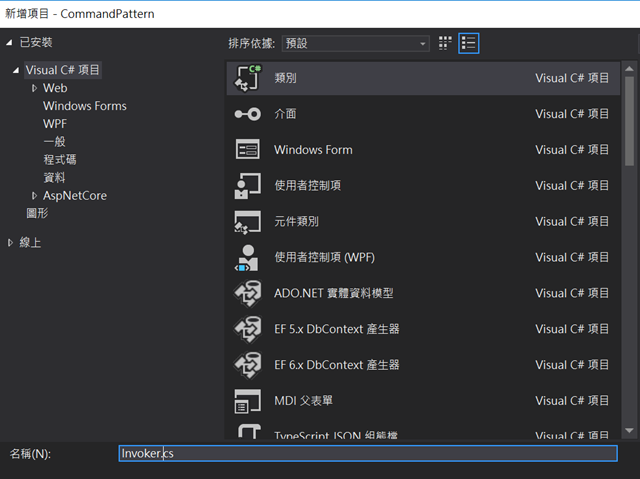Click the 介面 interface template icon
The image size is (640, 479).
click(x=247, y=114)
